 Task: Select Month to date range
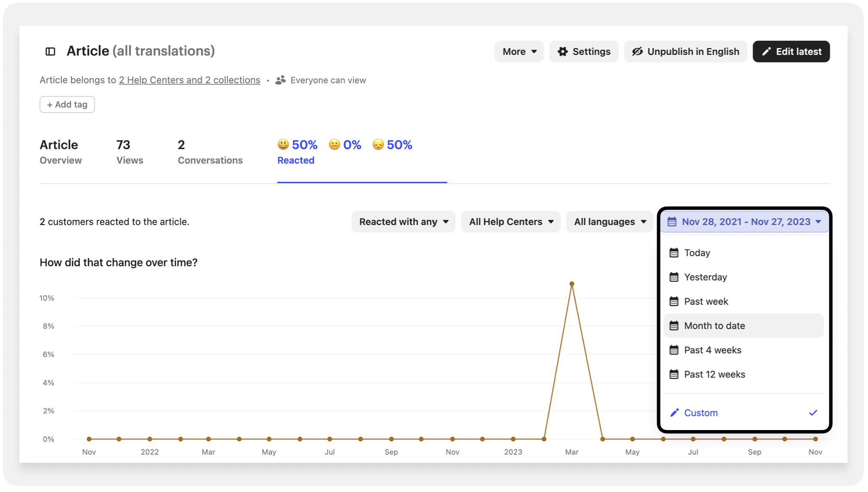(x=744, y=326)
